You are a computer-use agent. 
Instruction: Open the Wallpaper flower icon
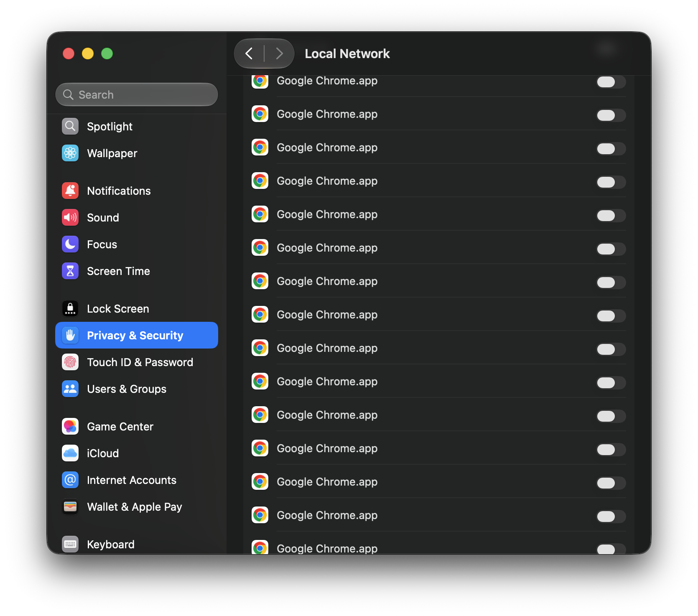70,153
